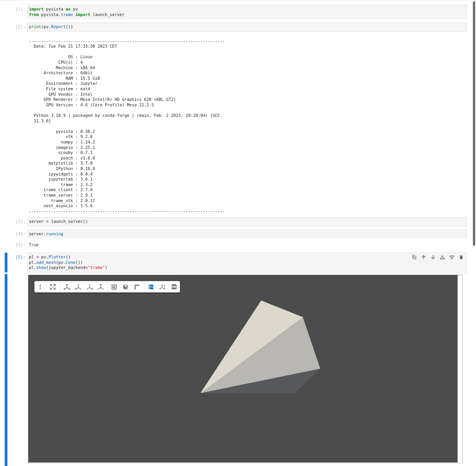
Task: Insert a new cell below cell 5
Action: 452,257
